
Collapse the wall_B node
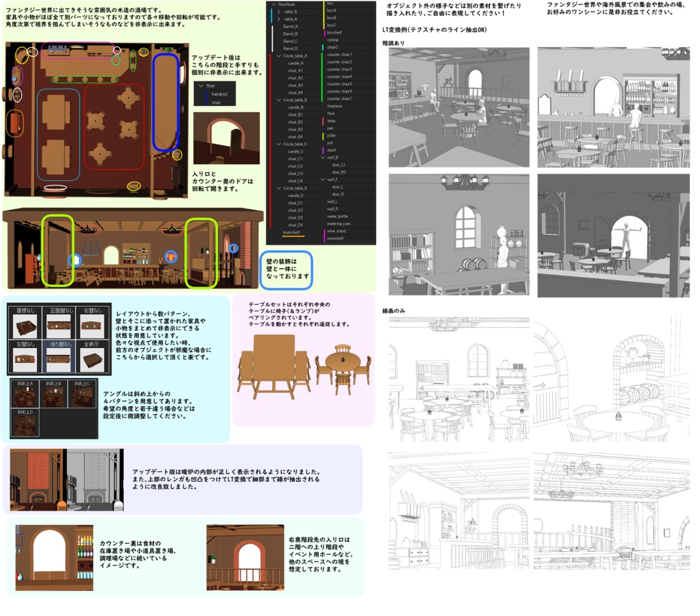pos(321,158)
